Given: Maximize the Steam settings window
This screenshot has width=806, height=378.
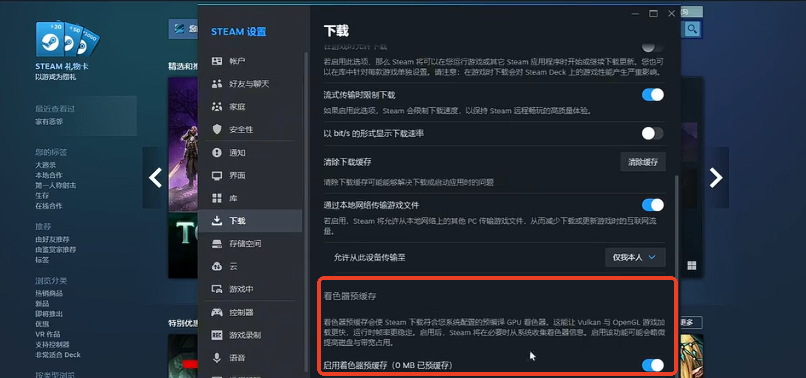Looking at the screenshot, I should [653, 14].
